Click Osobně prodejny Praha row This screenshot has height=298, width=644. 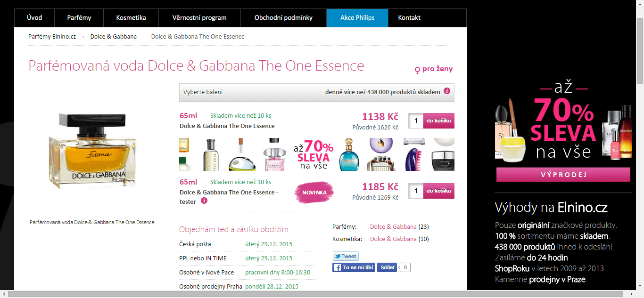(248, 286)
